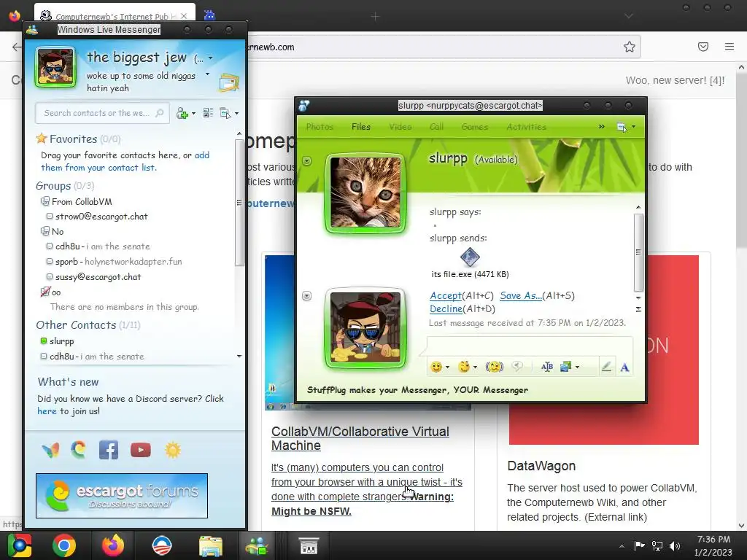The width and height of the screenshot is (747, 560).
Task: Decline the incoming file transfer
Action: point(446,308)
